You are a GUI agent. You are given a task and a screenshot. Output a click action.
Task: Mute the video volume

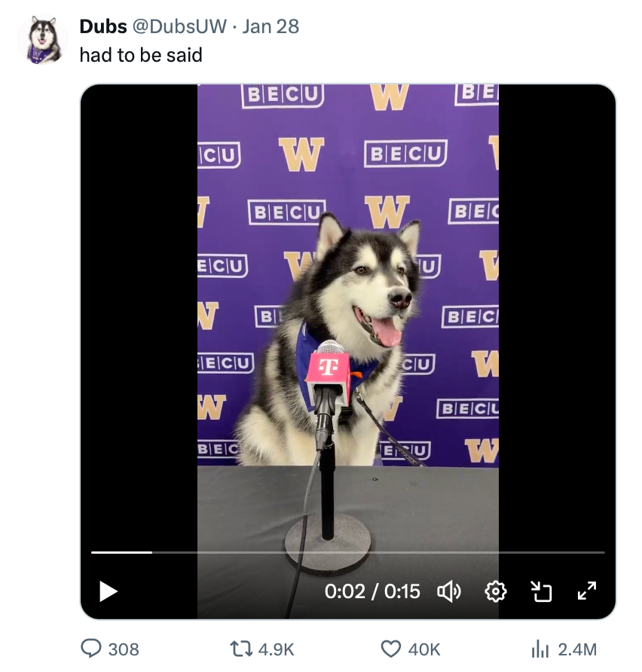click(449, 591)
